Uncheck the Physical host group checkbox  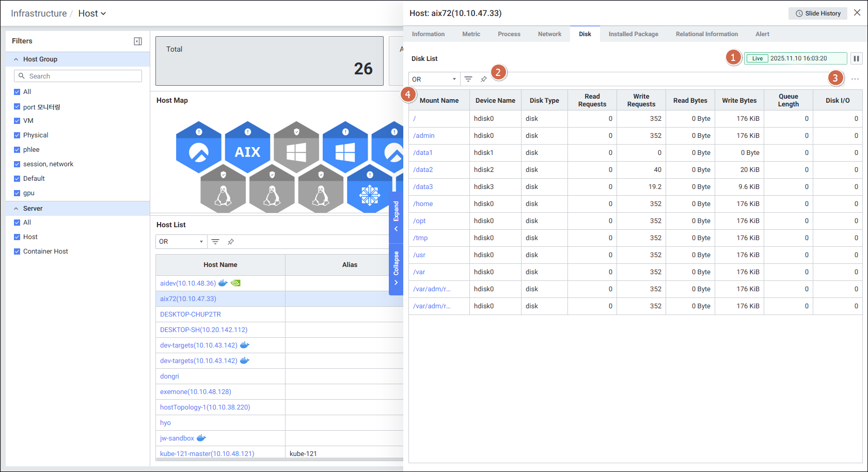point(17,135)
